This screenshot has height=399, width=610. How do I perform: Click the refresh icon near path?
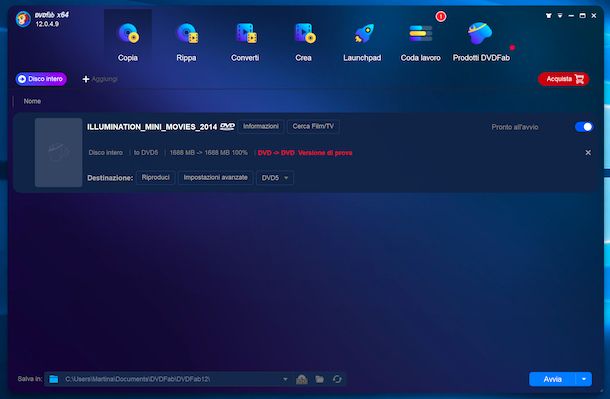337,379
